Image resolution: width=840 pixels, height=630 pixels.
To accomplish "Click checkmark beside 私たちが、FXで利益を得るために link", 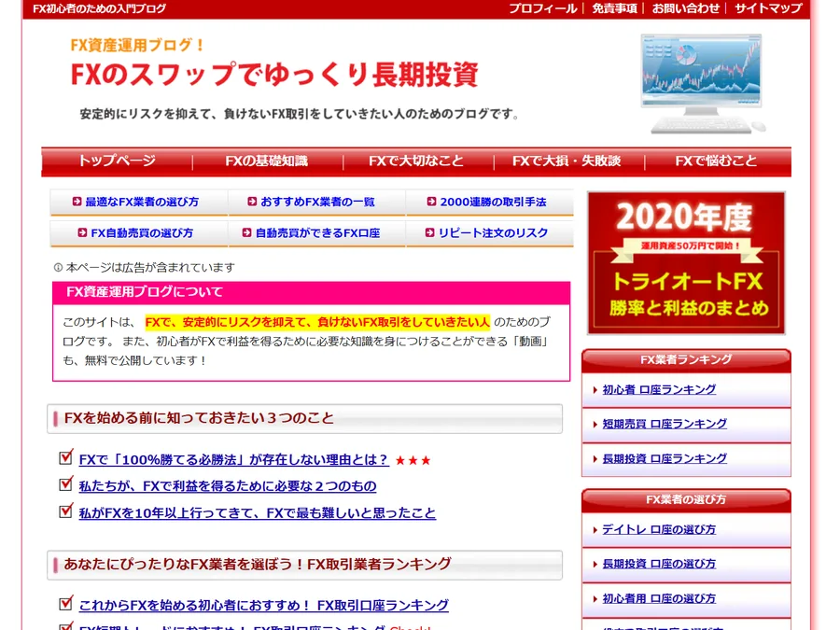I will (66, 484).
